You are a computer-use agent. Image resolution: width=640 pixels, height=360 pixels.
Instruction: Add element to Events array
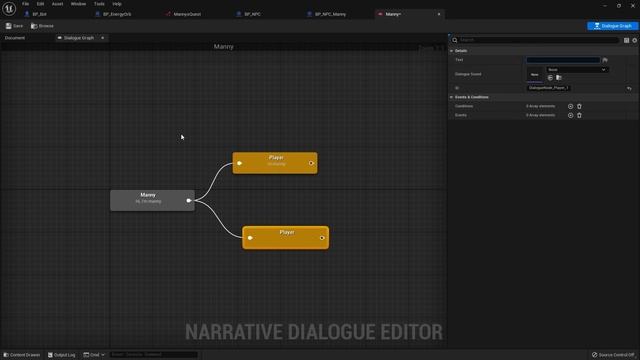pyautogui.click(x=570, y=115)
